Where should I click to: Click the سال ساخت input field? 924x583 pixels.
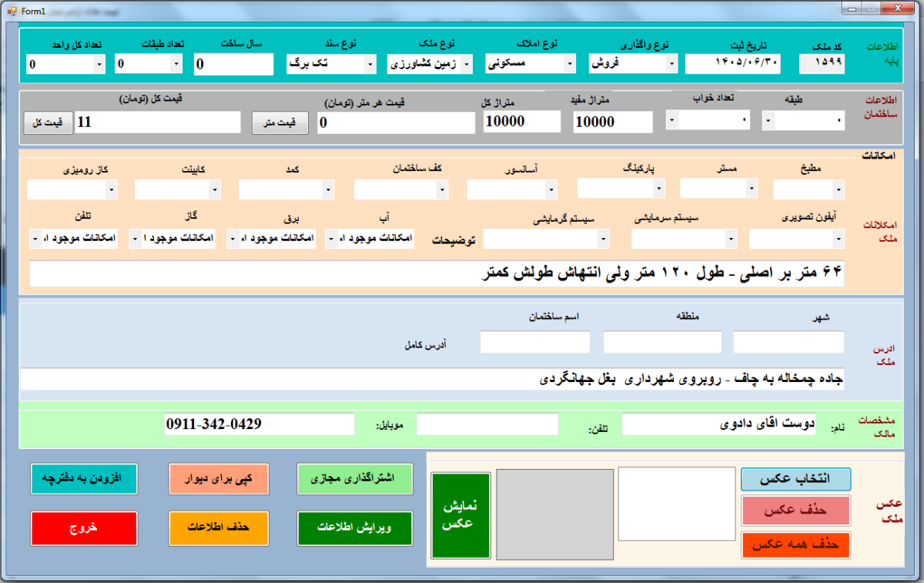click(x=234, y=65)
